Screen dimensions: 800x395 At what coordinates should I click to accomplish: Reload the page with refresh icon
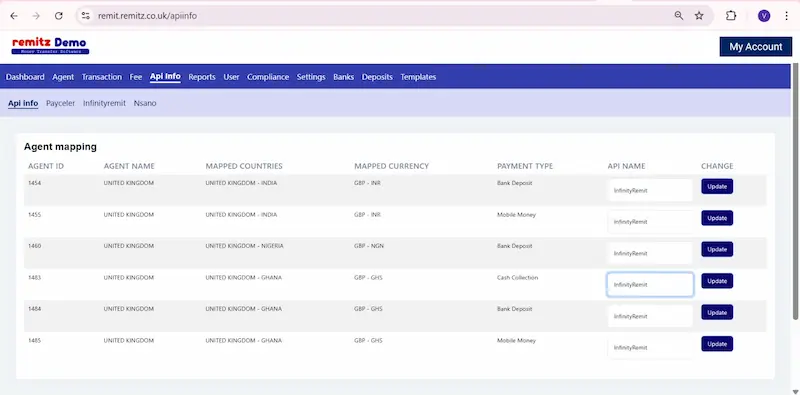point(59,16)
